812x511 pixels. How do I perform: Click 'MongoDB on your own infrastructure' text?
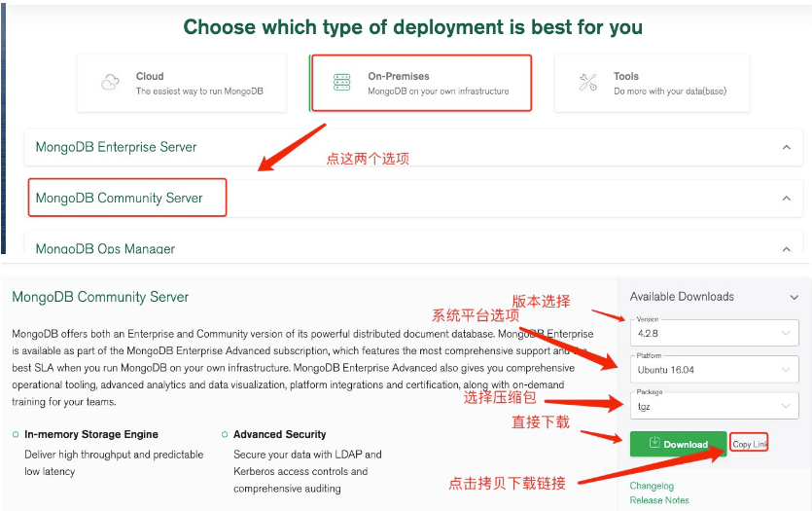[439, 91]
